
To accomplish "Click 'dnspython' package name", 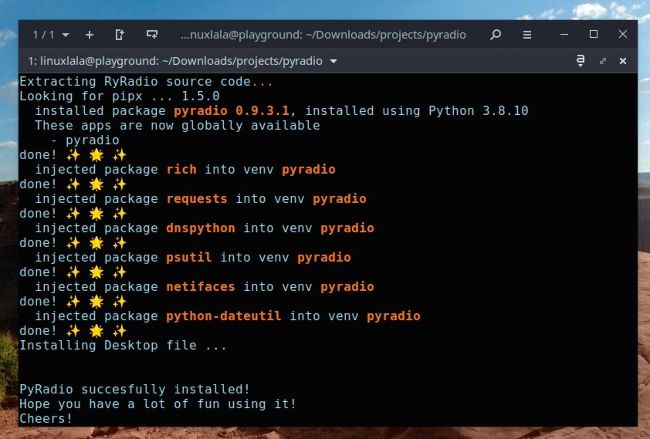I will (x=201, y=228).
